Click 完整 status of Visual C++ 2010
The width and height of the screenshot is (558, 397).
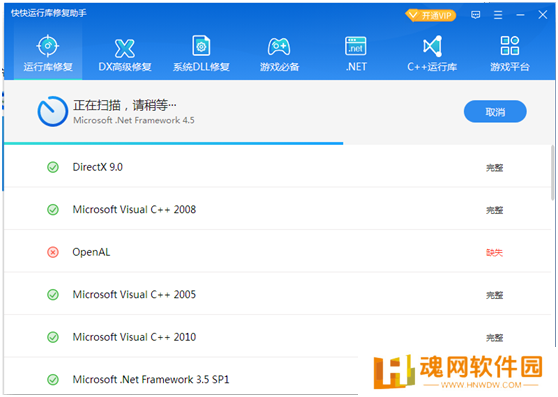click(494, 337)
